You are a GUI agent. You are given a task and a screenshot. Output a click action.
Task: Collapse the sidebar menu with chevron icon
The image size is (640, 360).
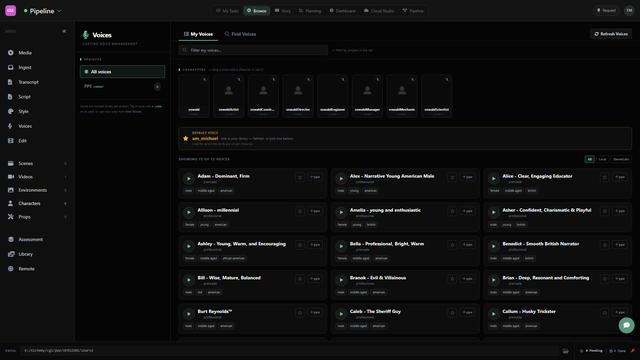pos(64,31)
